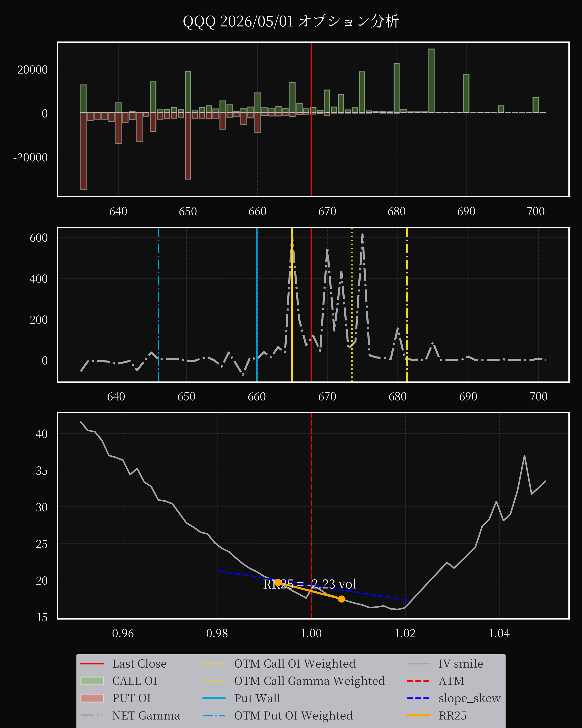
Task: Click the call OI bar at strike 700
Action: click(x=536, y=105)
